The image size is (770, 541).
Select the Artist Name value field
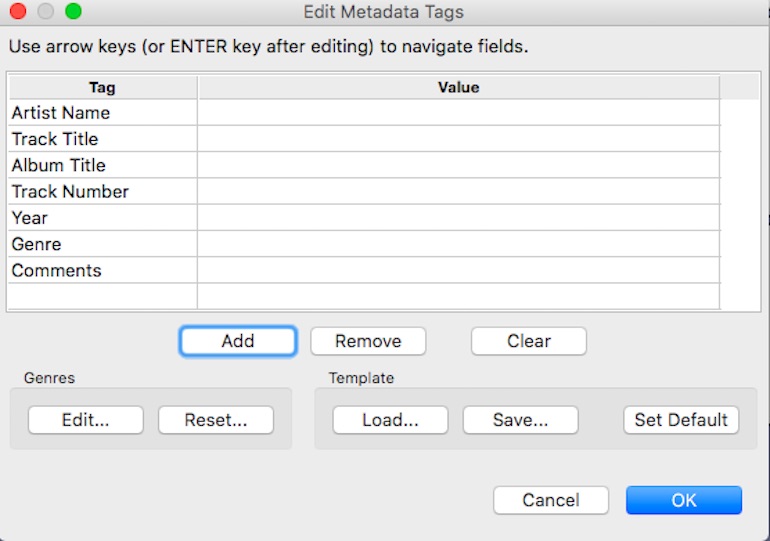click(x=459, y=112)
